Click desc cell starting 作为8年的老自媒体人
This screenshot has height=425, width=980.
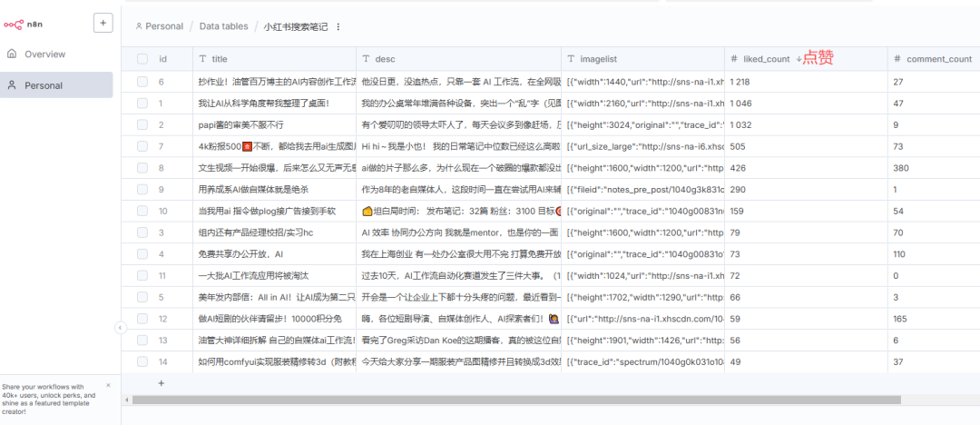click(x=459, y=189)
